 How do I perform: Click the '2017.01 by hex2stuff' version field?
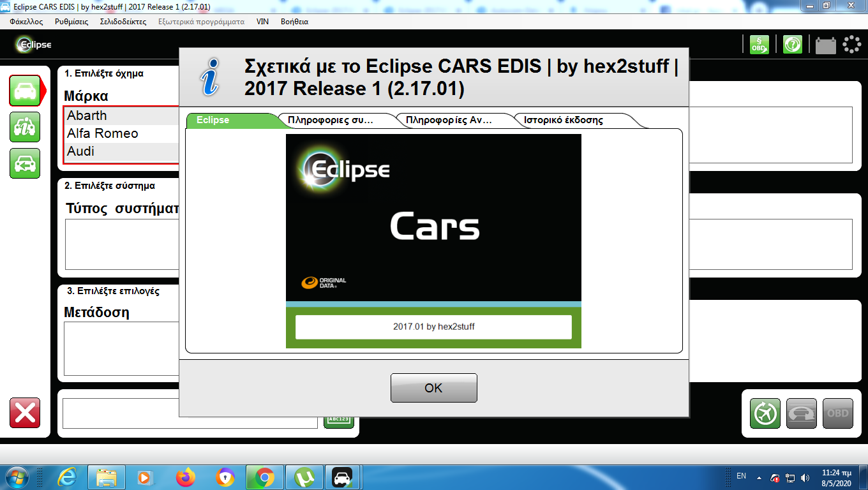point(433,327)
